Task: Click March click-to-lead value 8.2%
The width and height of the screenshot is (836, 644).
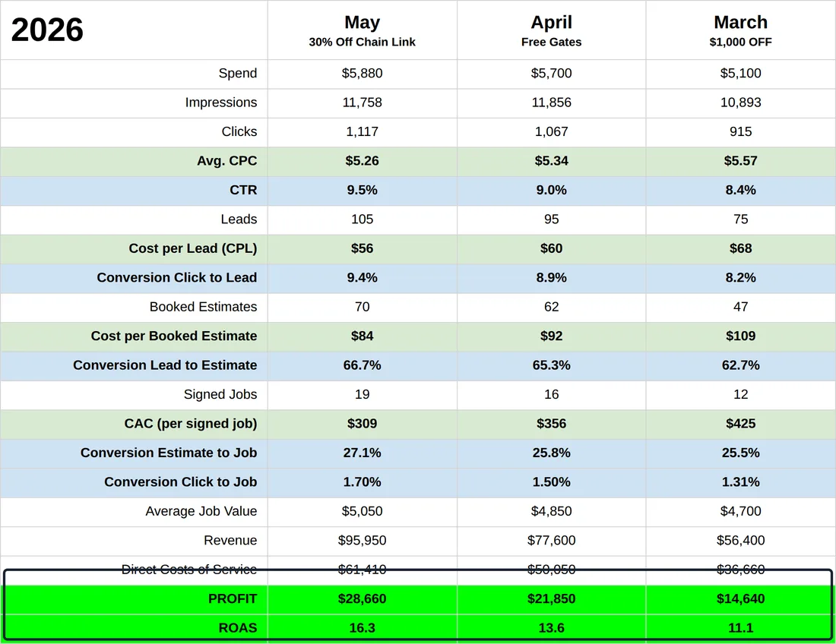Action: click(740, 277)
